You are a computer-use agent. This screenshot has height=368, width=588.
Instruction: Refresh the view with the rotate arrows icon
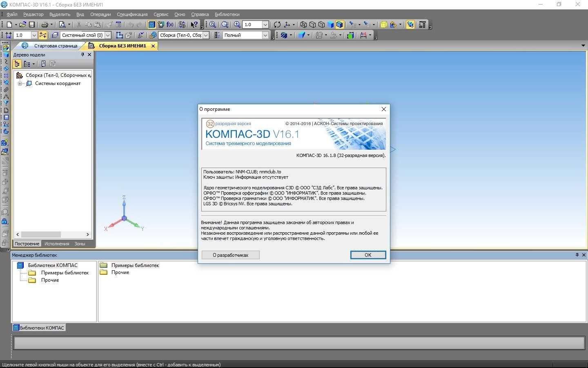pyautogui.click(x=277, y=25)
